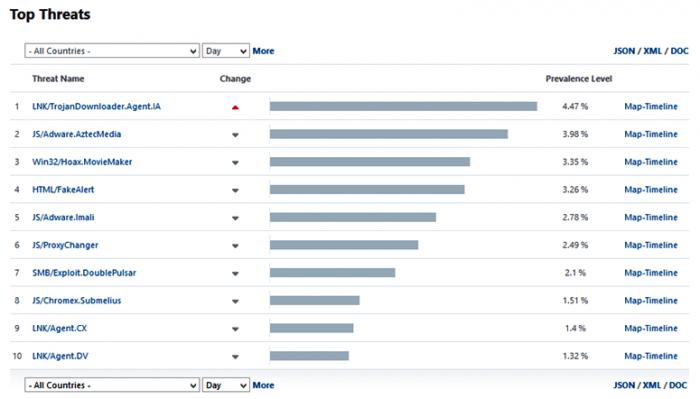Click the down arrow for SMB/Exploit.DoublePulsar
This screenshot has width=700, height=399.
click(x=235, y=274)
